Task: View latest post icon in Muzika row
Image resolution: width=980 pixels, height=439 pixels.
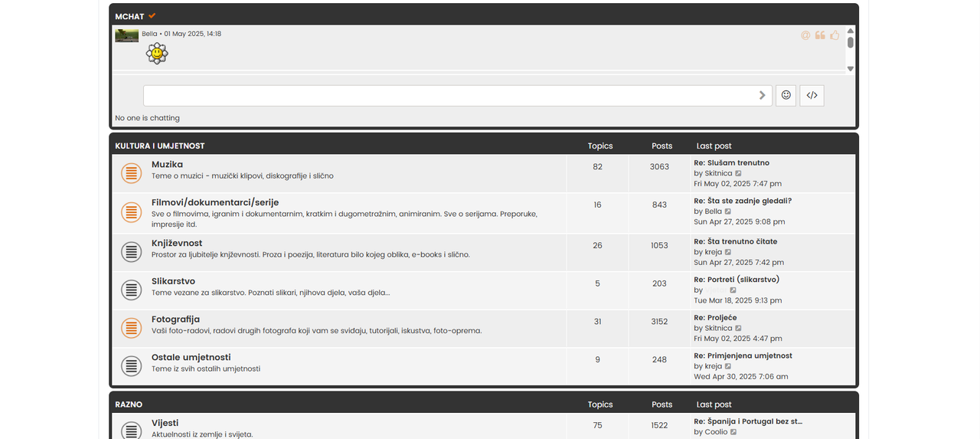Action: pos(739,174)
